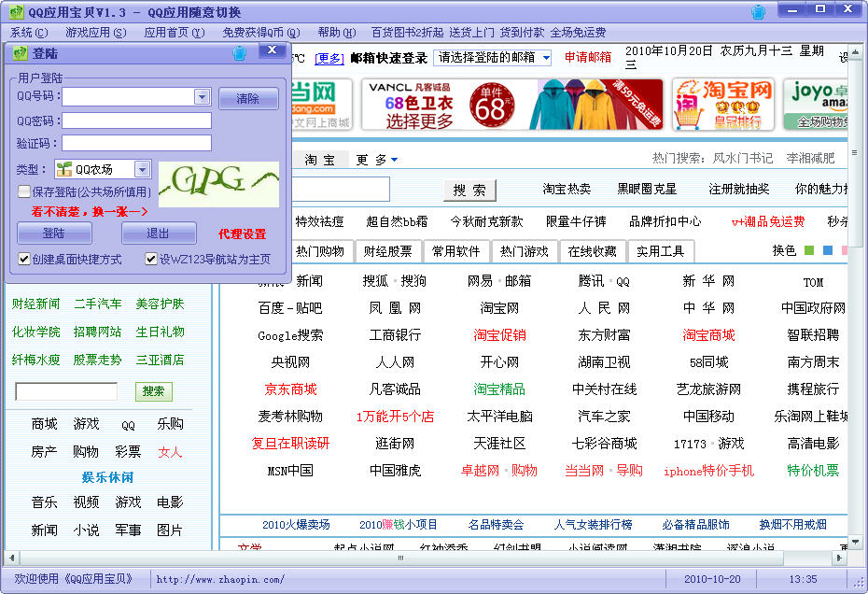Open the 人气女装排行榜 link
This screenshot has height=594, width=868.
coord(593,524)
